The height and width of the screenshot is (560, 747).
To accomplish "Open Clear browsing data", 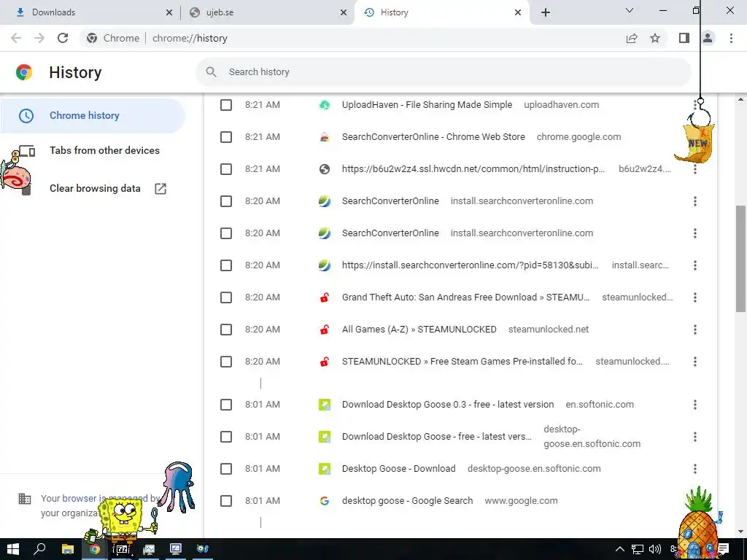I will pyautogui.click(x=95, y=188).
